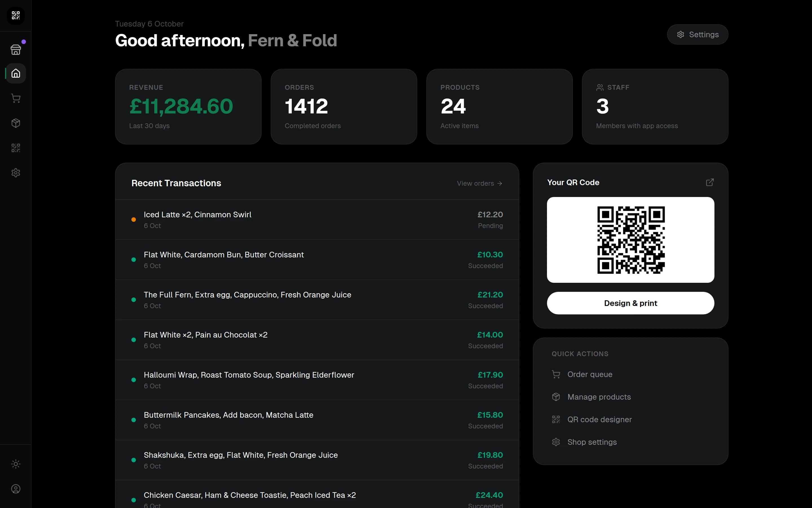Select the Shakshuka, Extra egg transaction
This screenshot has width=812, height=508.
point(317,460)
